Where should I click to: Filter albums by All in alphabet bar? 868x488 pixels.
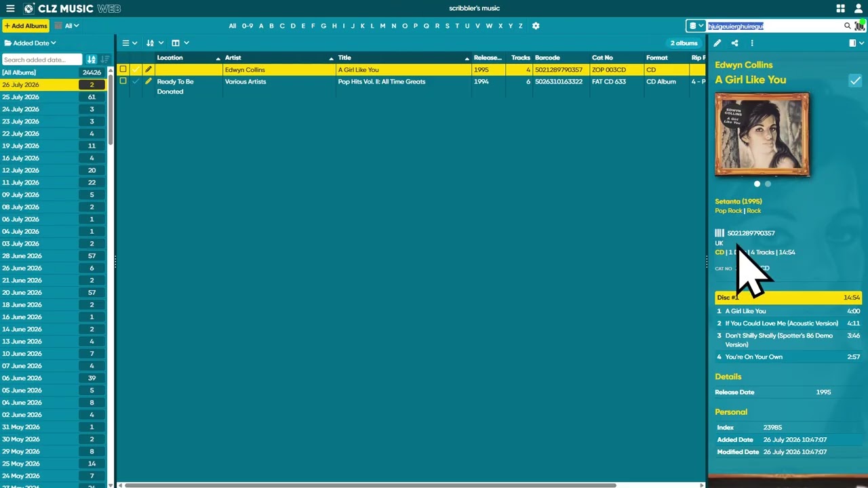click(x=233, y=26)
